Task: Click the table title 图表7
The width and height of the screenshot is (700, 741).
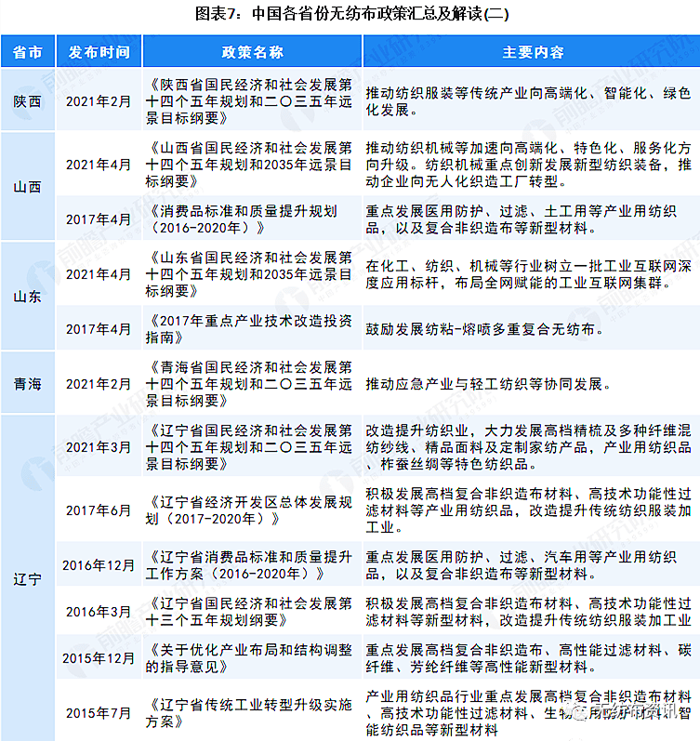Action: [352, 13]
